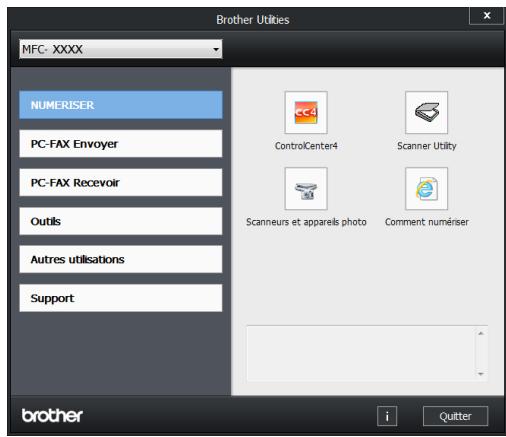
Task: Open the Comment numériser help icon
Action: (x=426, y=189)
